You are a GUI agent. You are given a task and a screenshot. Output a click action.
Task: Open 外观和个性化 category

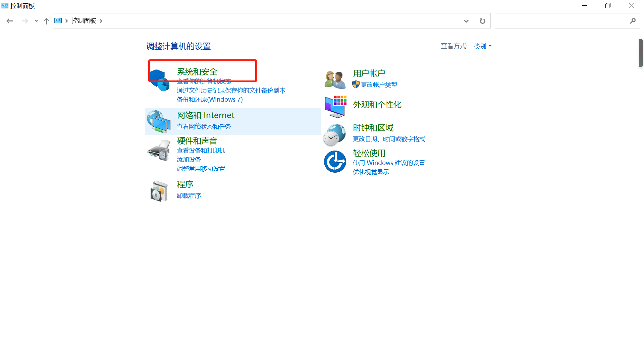tap(377, 105)
